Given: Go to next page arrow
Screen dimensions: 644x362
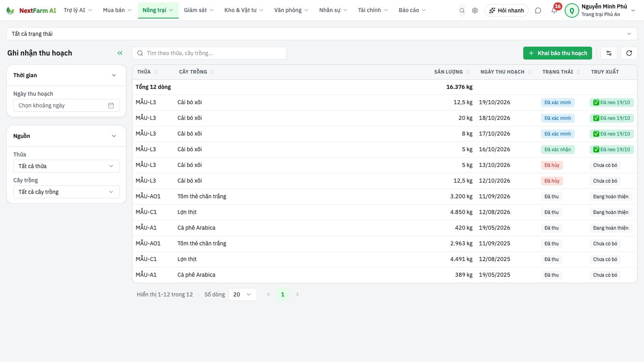Looking at the screenshot, I should pyautogui.click(x=297, y=294).
